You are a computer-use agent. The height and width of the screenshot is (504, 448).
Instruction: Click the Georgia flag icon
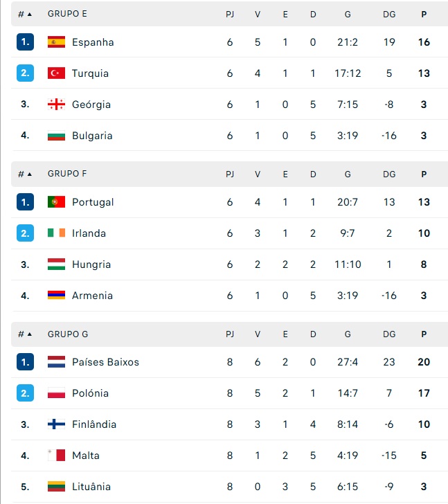[56, 105]
